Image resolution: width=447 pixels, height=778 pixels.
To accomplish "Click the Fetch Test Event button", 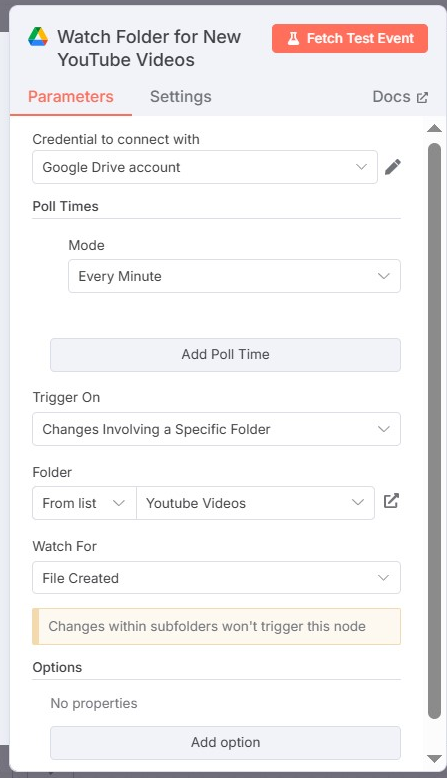I will (x=350, y=38).
